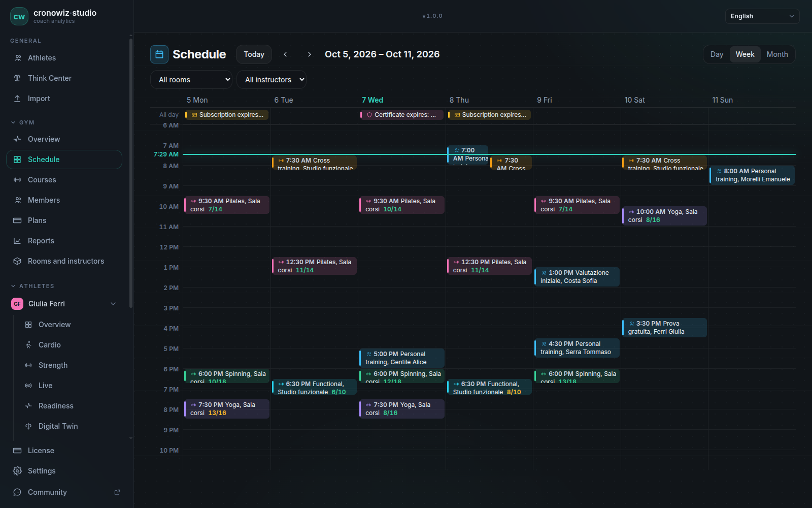Collapse the Giulia Ferri athlete section
Screen dimensions: 812x508
pyautogui.click(x=113, y=304)
